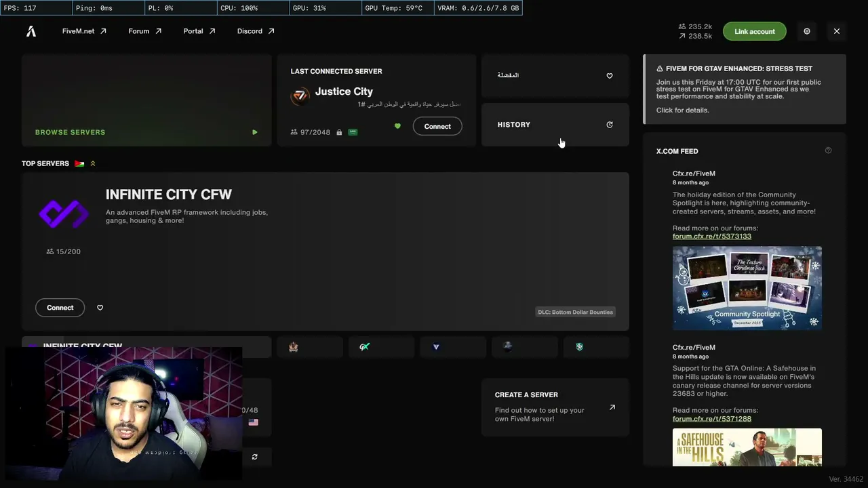Expand the Top Servers region chevron
Image resolution: width=868 pixels, height=488 pixels.
tap(93, 163)
